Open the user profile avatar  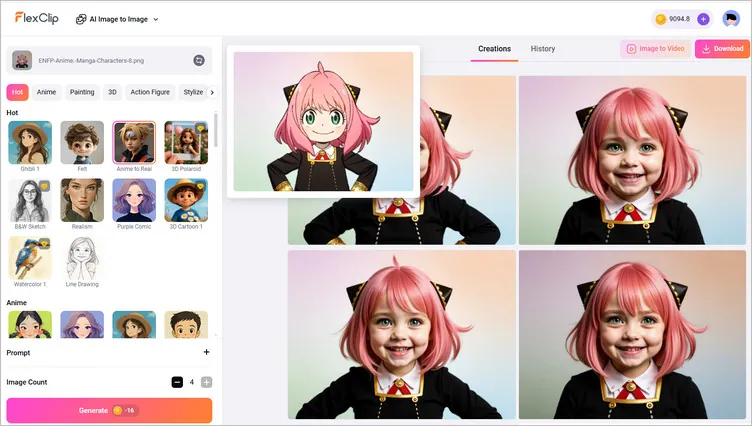click(x=731, y=19)
